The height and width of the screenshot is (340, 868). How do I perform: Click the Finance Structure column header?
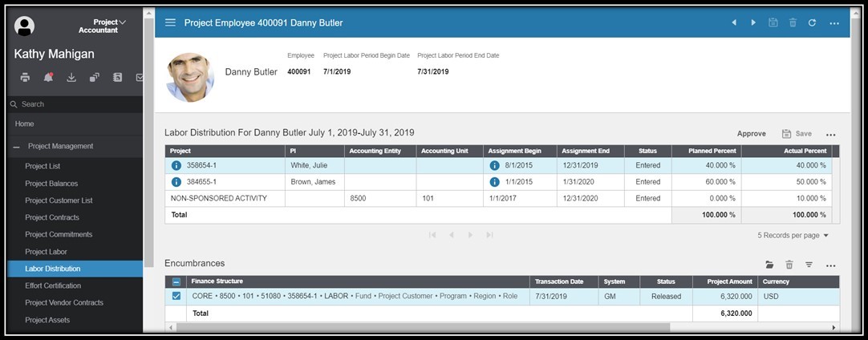pos(358,281)
